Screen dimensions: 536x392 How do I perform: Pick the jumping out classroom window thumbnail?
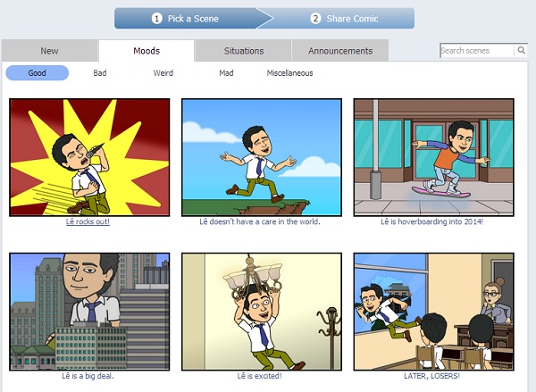[x=434, y=312]
